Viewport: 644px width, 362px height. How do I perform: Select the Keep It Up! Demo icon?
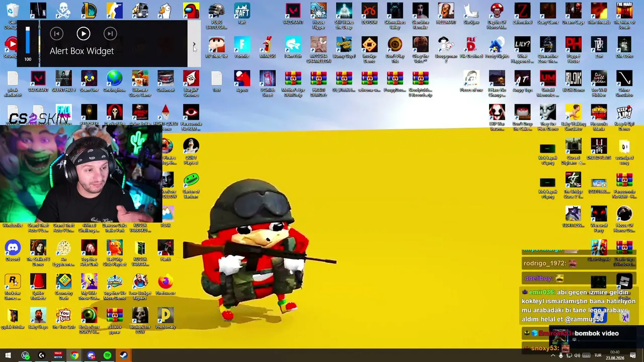(624, 118)
